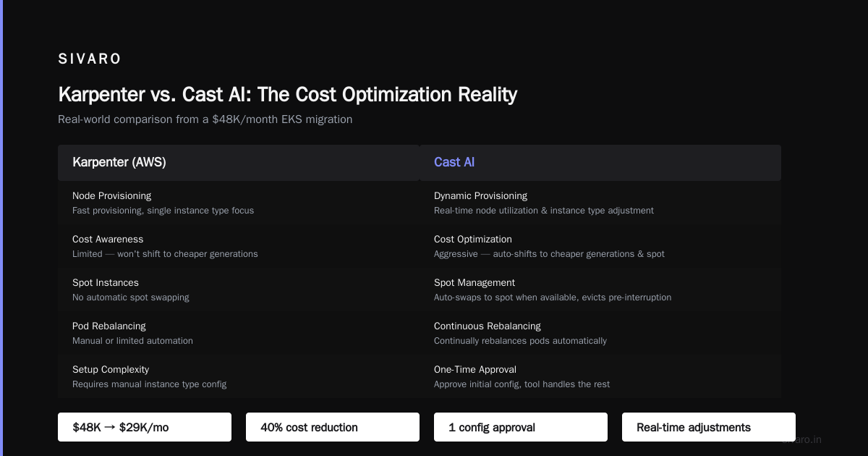Viewport: 868px width, 456px height.
Task: Click "Aggressive — auto-shifts to cheaper generations & spot" text
Action: coord(549,254)
